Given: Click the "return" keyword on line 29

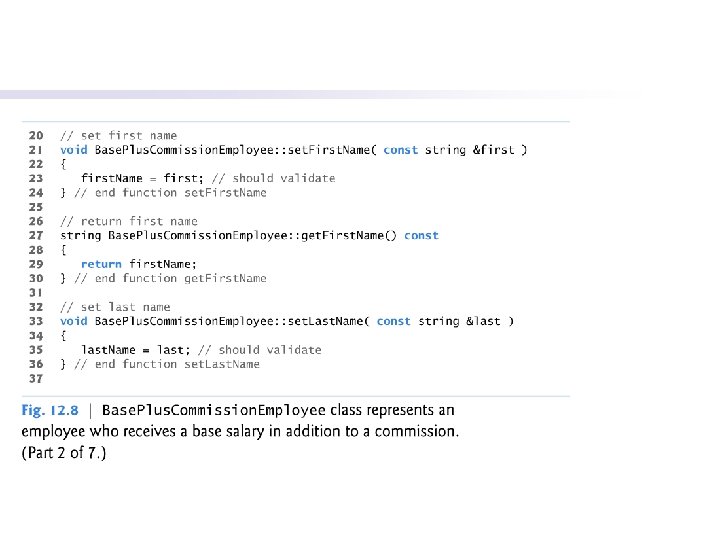Looking at the screenshot, I should coord(101,264).
